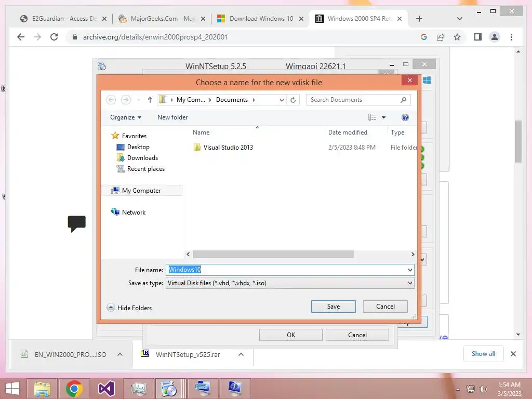This screenshot has height=399, width=532.
Task: Expand options for WinNTSetup_v525.rar download
Action: click(x=241, y=354)
